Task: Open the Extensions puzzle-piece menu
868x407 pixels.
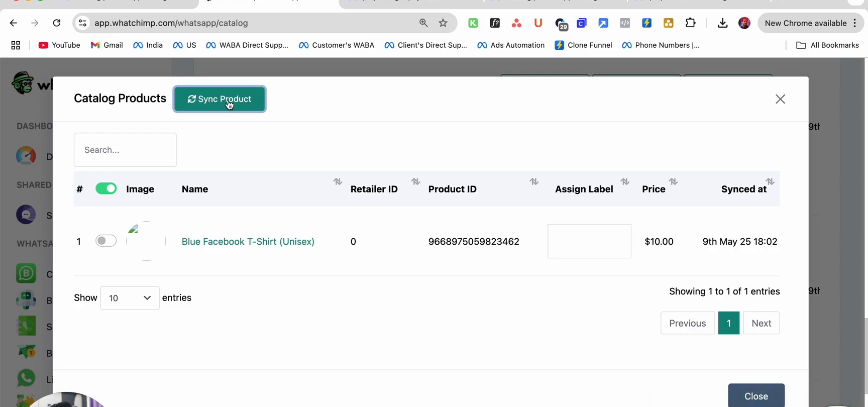Action: [x=691, y=23]
